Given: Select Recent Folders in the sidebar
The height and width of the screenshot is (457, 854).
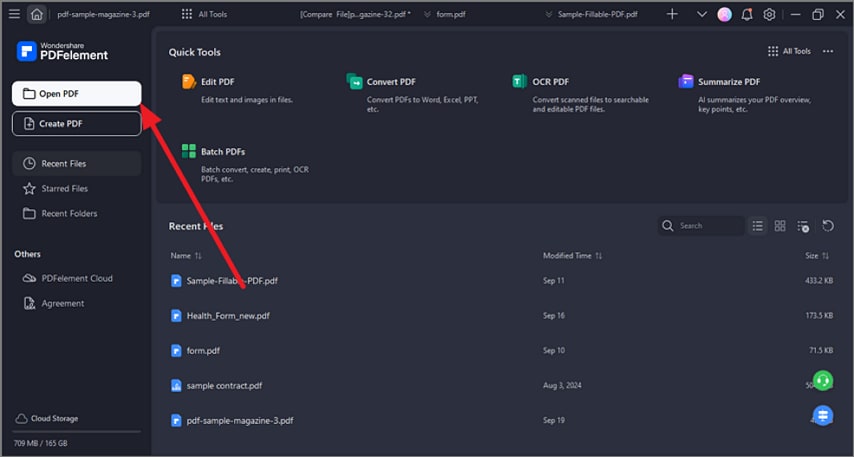Looking at the screenshot, I should [69, 214].
